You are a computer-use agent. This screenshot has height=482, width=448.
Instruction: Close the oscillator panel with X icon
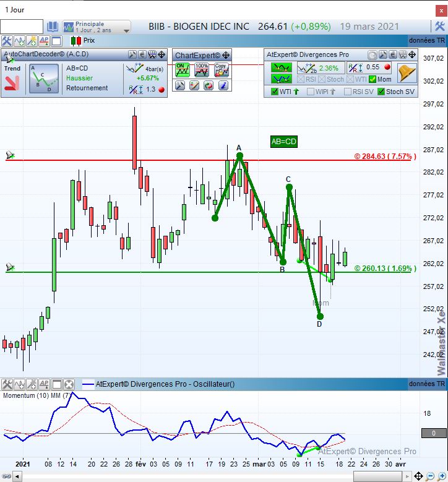click(x=69, y=384)
